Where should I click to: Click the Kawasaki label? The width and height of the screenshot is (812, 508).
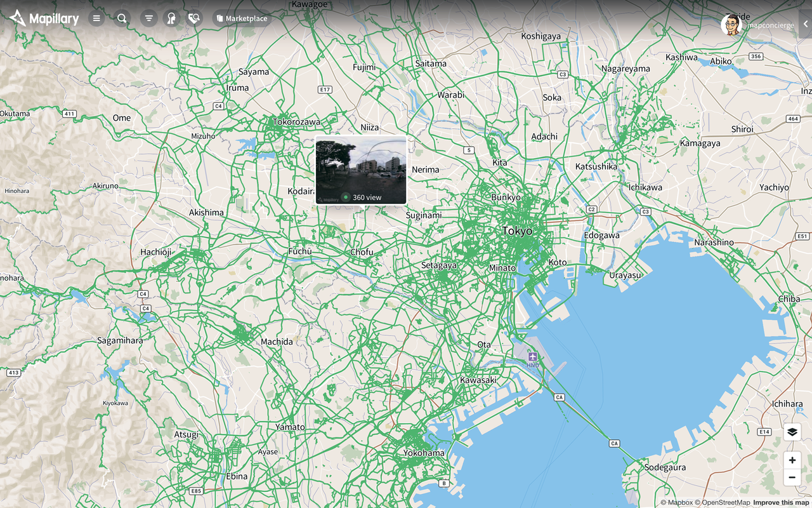[x=478, y=380]
